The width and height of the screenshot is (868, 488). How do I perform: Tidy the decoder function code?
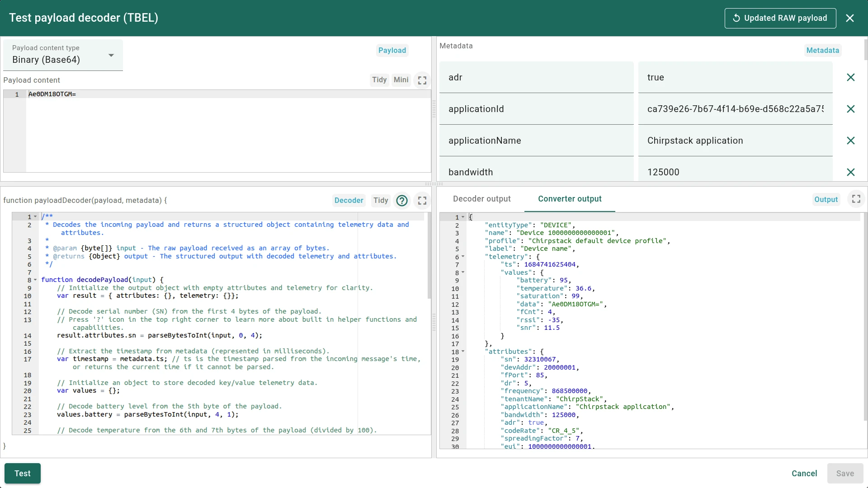pos(381,201)
